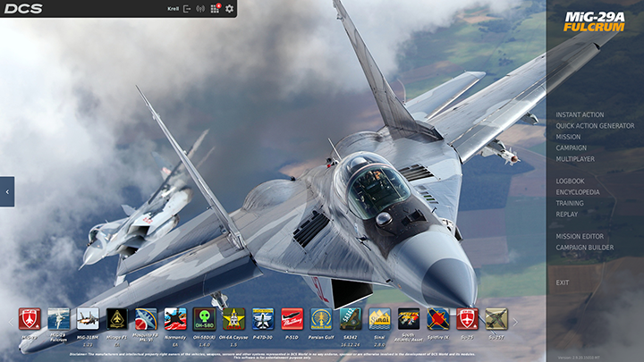Select Multiplayer from the main menu

[x=575, y=159]
